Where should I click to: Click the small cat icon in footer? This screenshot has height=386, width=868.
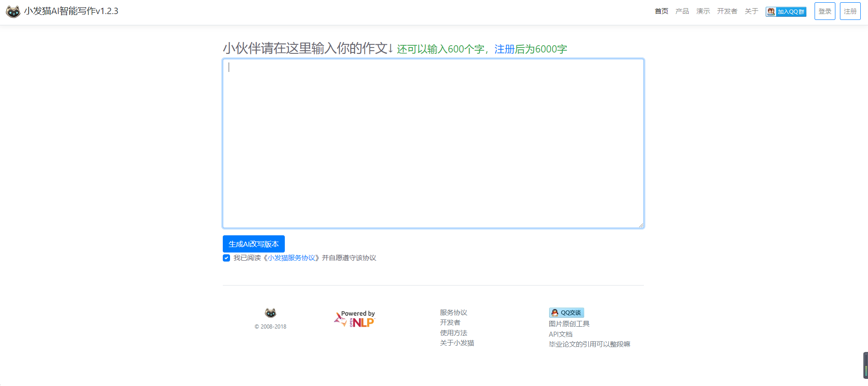coord(270,313)
